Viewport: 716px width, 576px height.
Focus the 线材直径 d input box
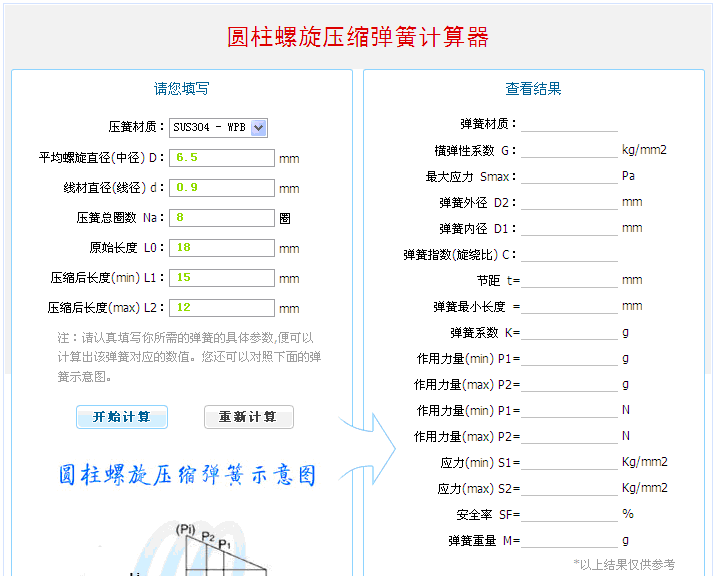(222, 188)
